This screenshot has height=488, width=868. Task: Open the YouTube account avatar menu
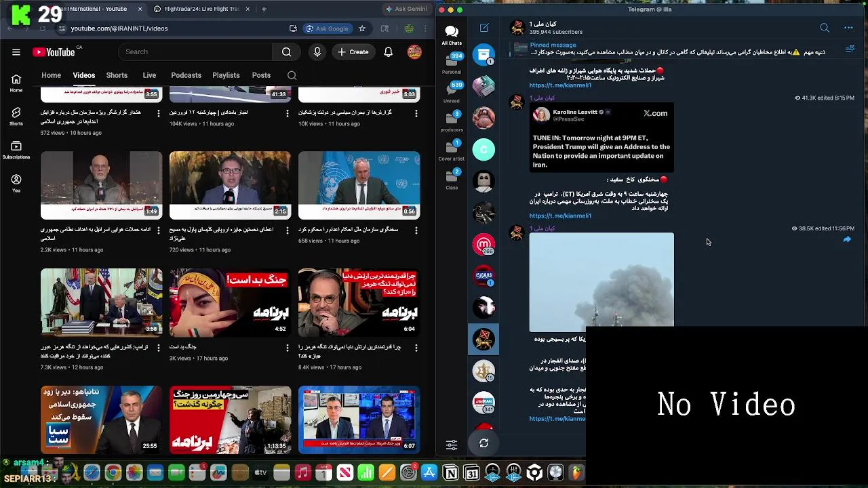[x=414, y=52]
